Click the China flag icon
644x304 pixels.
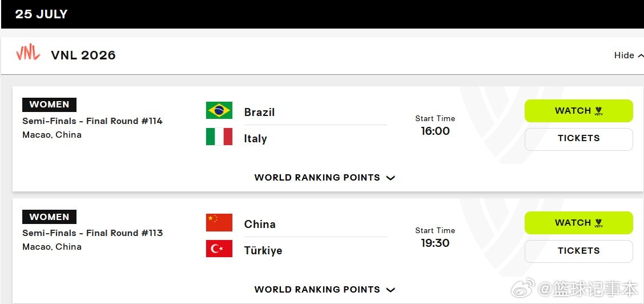coord(219,223)
